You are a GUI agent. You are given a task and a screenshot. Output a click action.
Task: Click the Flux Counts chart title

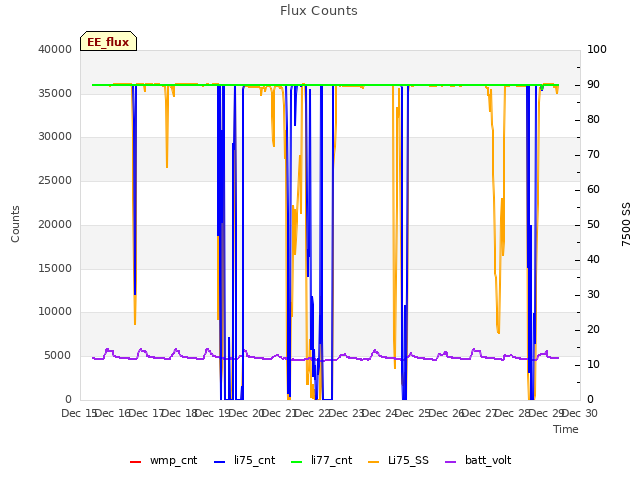pos(319,11)
